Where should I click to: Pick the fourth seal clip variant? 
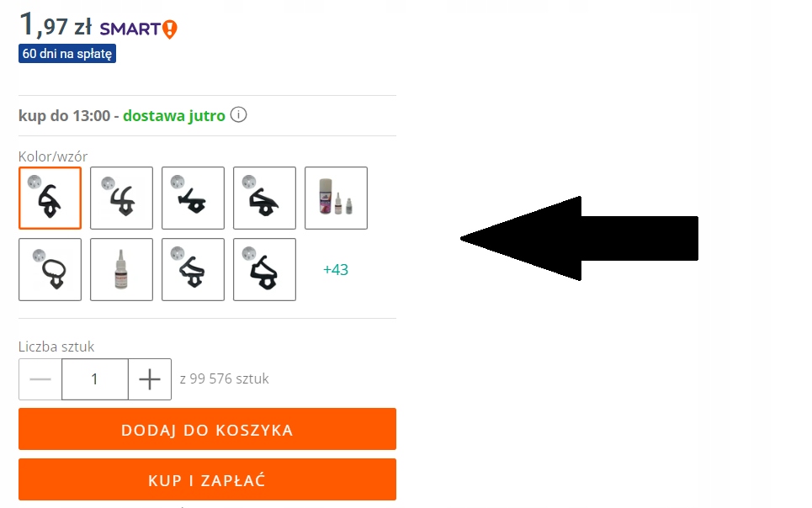click(x=264, y=198)
